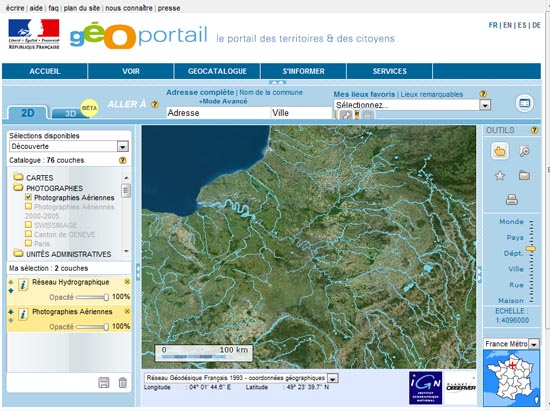Move Photographies Aériennes layer up
Image resolution: width=550 pixels, height=411 pixels.
pos(11,311)
